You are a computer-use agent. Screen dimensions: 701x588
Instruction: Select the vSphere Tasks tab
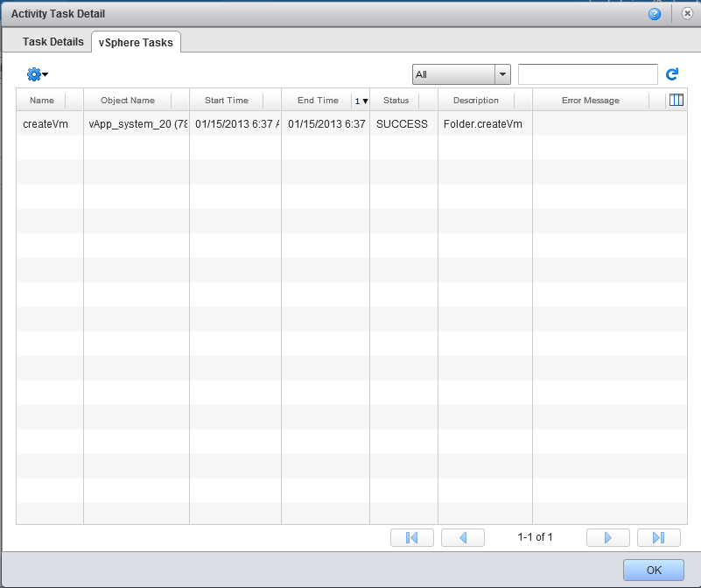(136, 43)
